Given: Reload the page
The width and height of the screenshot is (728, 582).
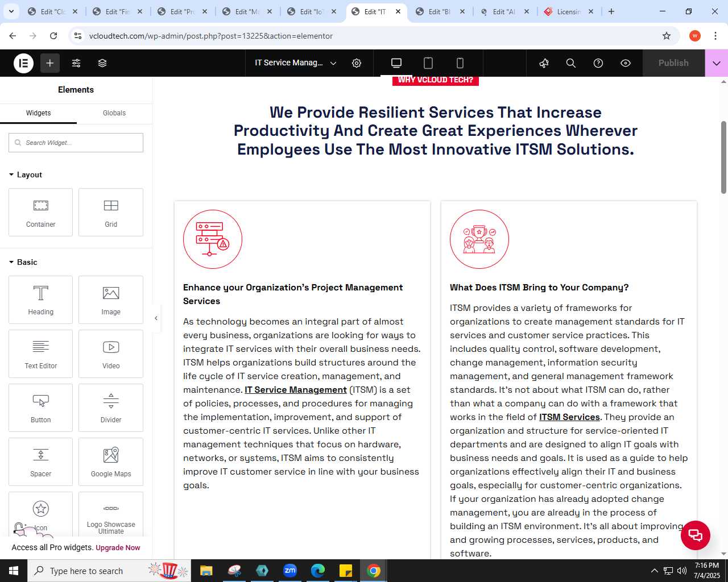Looking at the screenshot, I should coord(53,36).
